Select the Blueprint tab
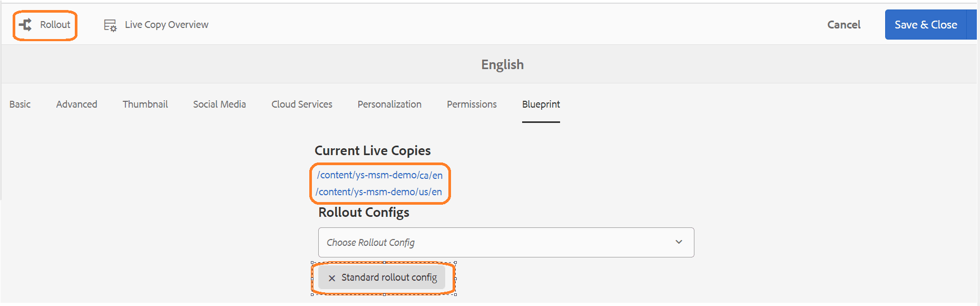This screenshot has width=980, height=306. pyautogui.click(x=541, y=104)
